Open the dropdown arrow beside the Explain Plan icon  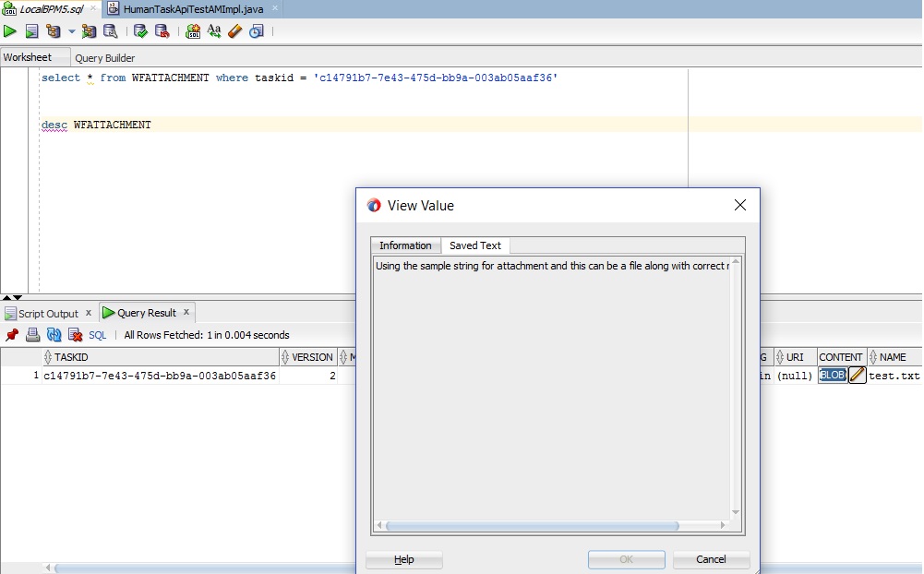click(72, 31)
